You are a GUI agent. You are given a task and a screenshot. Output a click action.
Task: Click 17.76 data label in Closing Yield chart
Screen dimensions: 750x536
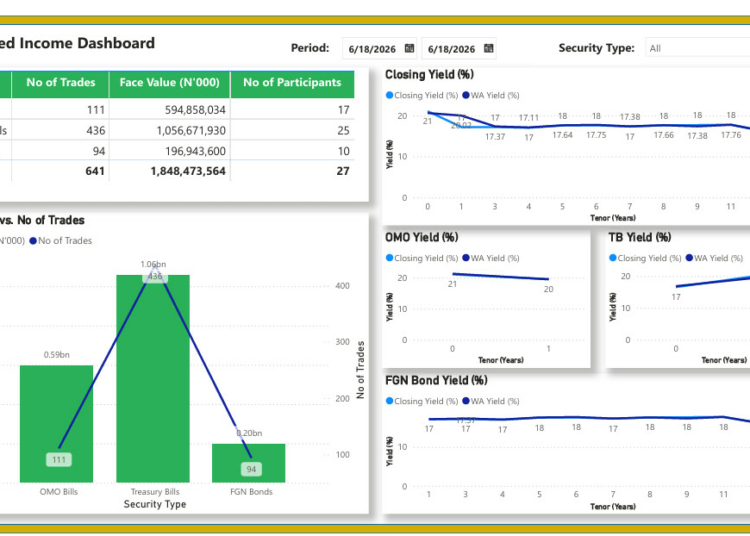tap(731, 135)
